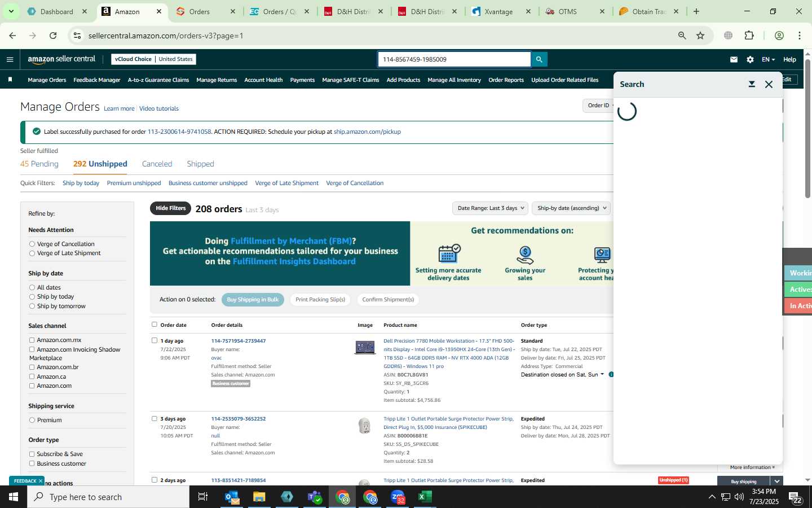Close the Search side panel
Viewport: 812px width, 508px height.
[x=769, y=84]
